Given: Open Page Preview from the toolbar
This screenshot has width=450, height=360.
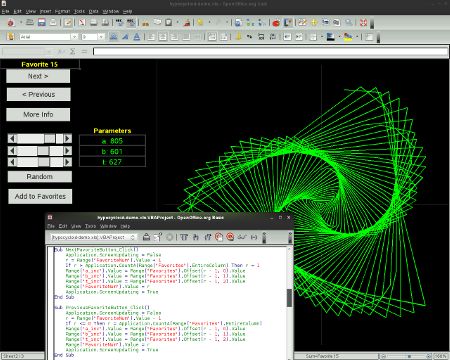Looking at the screenshot, I should (105, 23).
